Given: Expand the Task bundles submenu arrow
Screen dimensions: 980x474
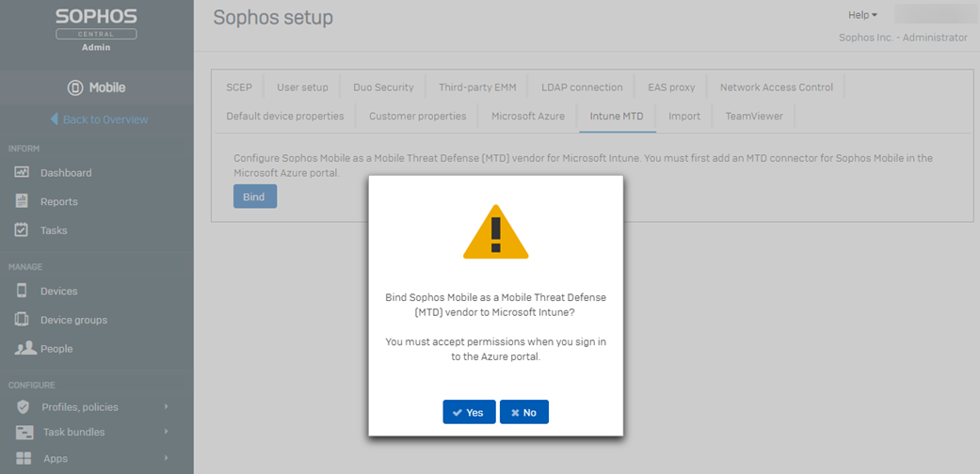Looking at the screenshot, I should pos(167,432).
